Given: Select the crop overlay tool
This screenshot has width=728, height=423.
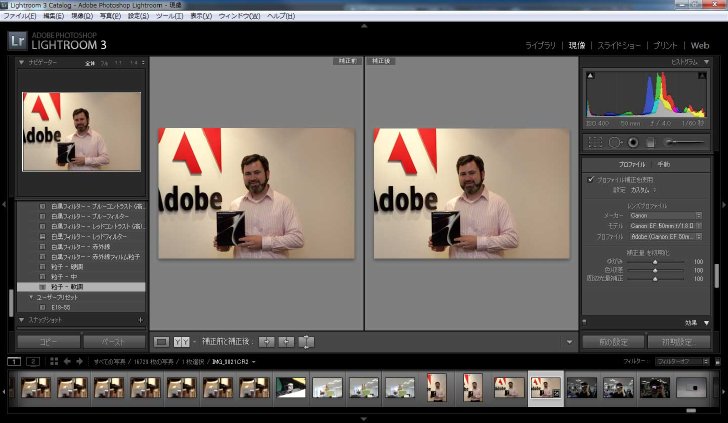Looking at the screenshot, I should coord(595,143).
